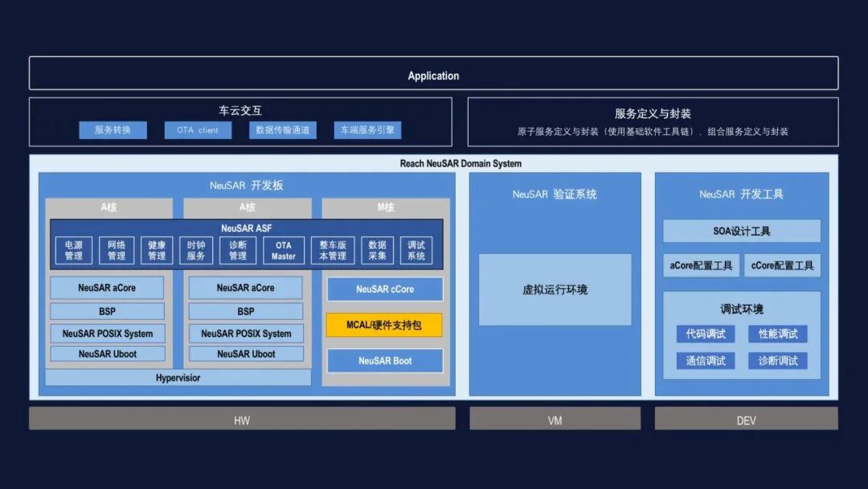
Task: Select the 虚拟运行环境 area
Action: (x=555, y=290)
